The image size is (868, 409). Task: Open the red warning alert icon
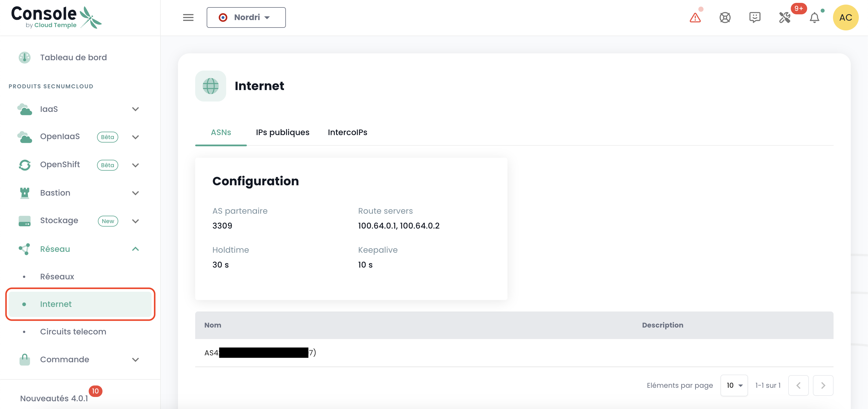click(x=695, y=17)
